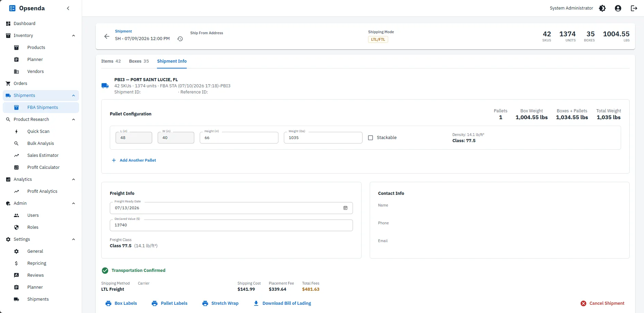The height and width of the screenshot is (313, 644).
Task: Click the Products box icon in sidebar
Action: point(16,48)
